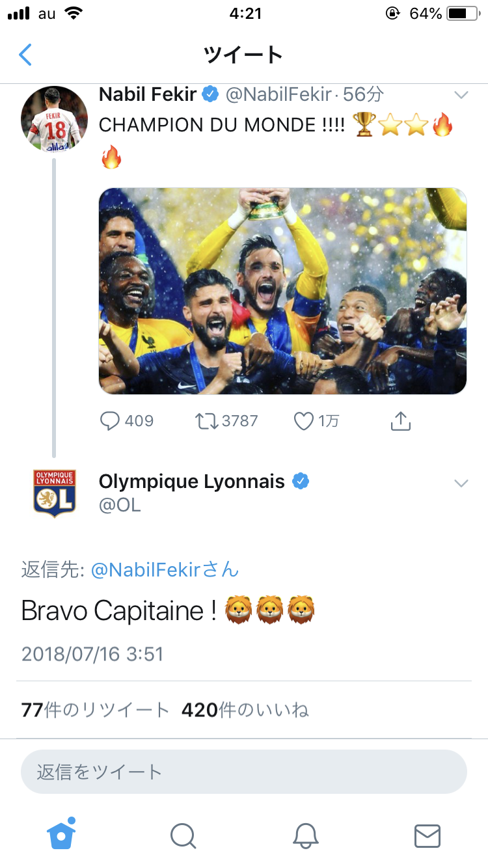View the 420 likes list
This screenshot has width=488, height=868.
[245, 710]
